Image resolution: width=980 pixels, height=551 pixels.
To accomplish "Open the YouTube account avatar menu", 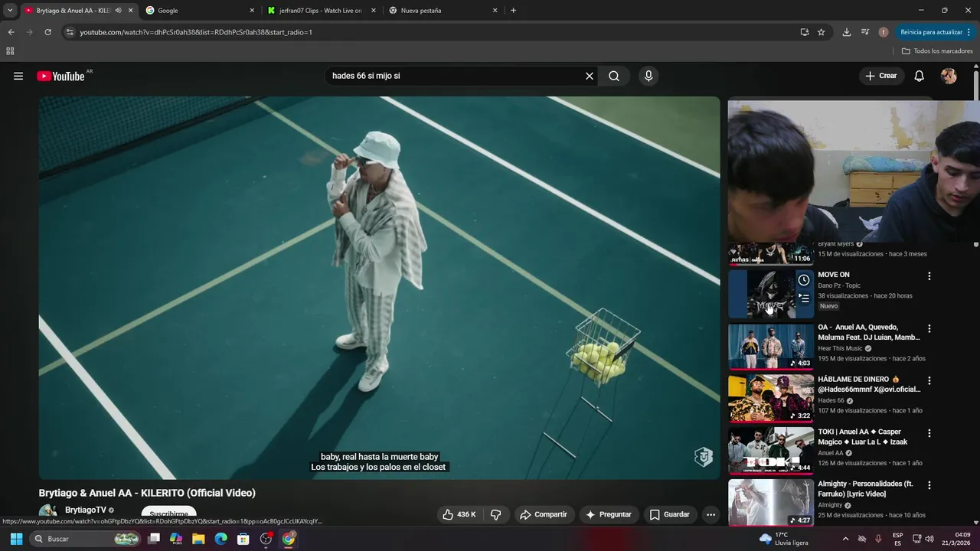I will point(949,76).
